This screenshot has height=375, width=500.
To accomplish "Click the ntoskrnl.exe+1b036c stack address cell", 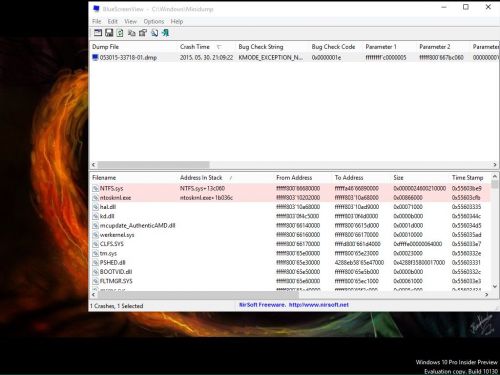I will click(x=206, y=198).
